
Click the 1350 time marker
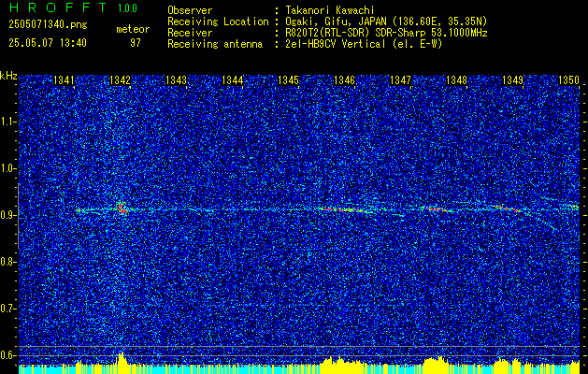568,80
